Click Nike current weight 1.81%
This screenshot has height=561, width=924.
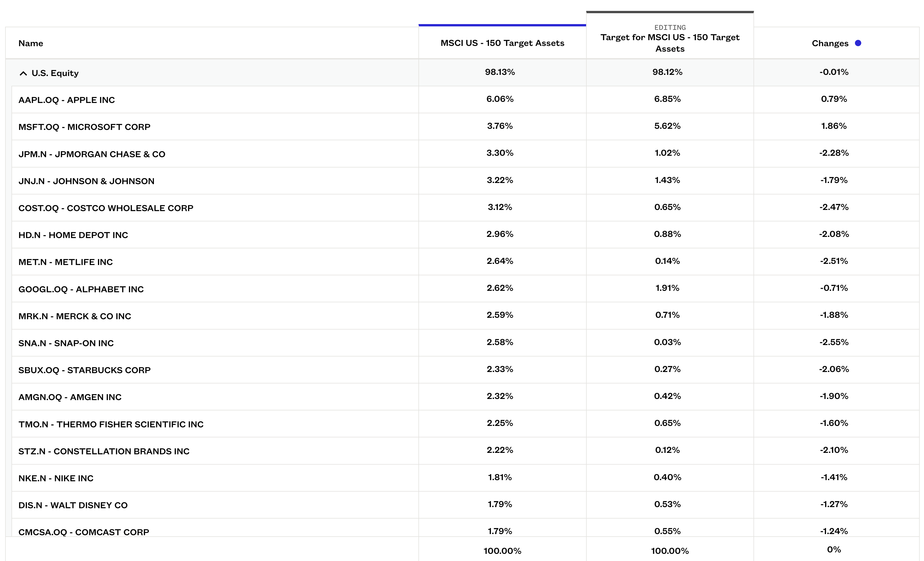500,477
